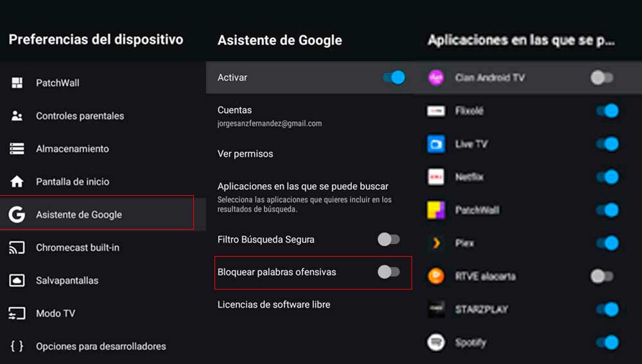This screenshot has height=364, width=642.
Task: Disable the Spotify search toggle
Action: 607,342
